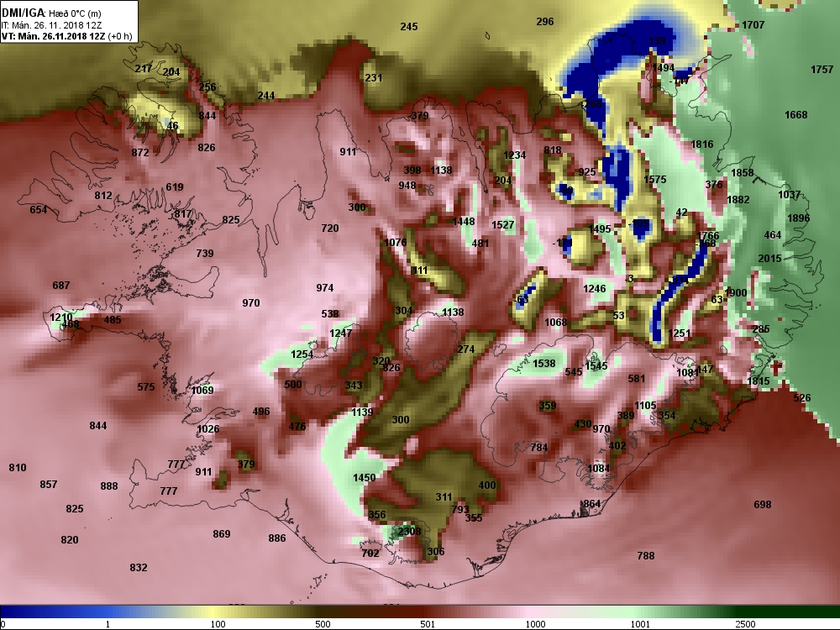Click the 1001 label on the color scale
This screenshot has width=840, height=630.
click(x=640, y=624)
